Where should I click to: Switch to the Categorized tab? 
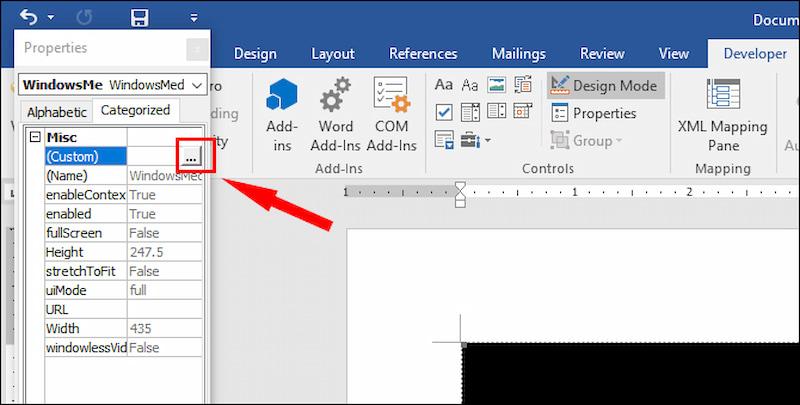135,110
